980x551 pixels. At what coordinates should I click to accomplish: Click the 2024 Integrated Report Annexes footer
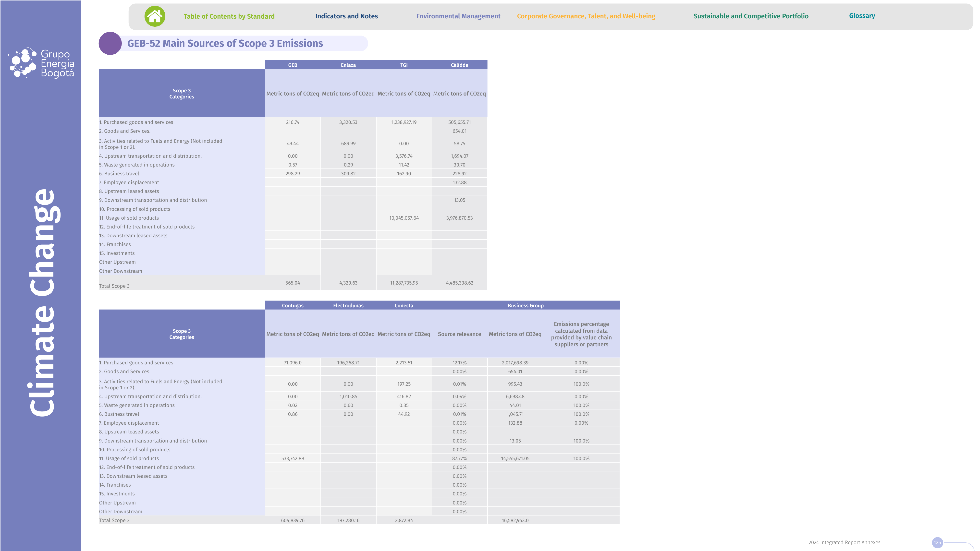pyautogui.click(x=844, y=543)
